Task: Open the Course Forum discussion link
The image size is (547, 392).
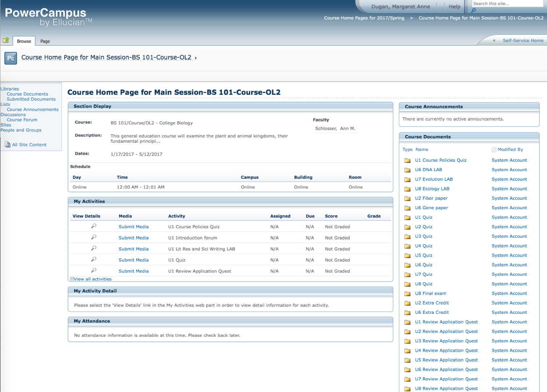Action: [22, 120]
